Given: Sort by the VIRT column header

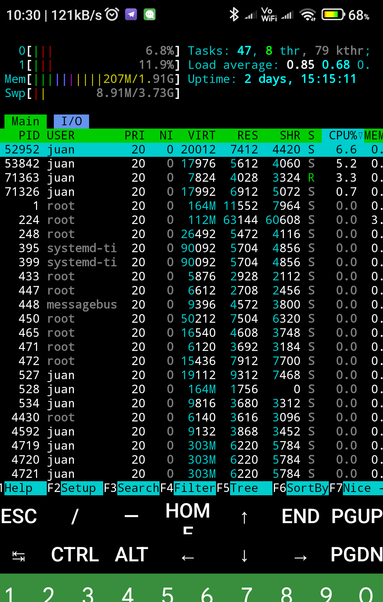Looking at the screenshot, I should 201,136.
